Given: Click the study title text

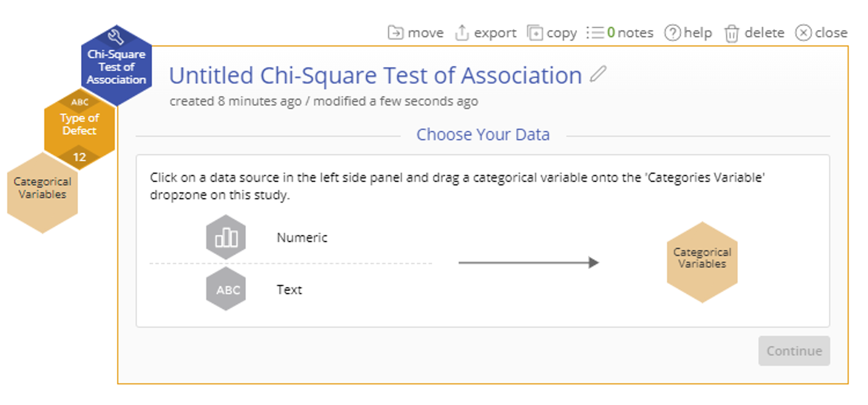Looking at the screenshot, I should (x=375, y=76).
